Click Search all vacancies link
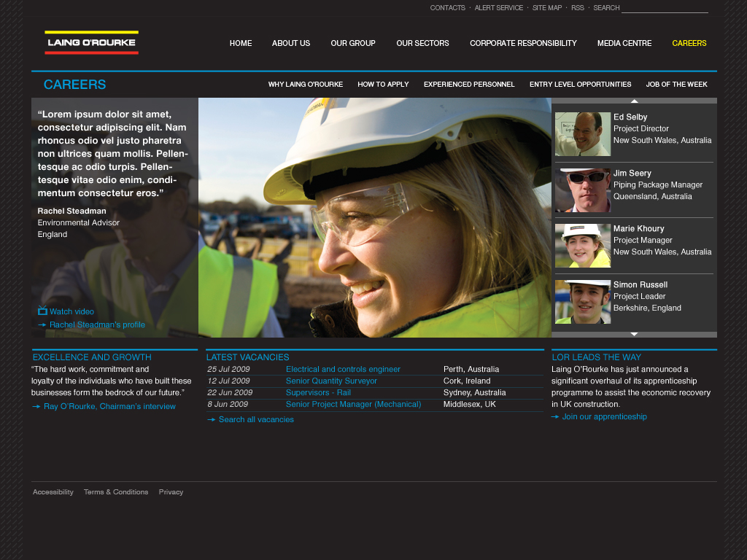747x560 pixels. (x=256, y=420)
